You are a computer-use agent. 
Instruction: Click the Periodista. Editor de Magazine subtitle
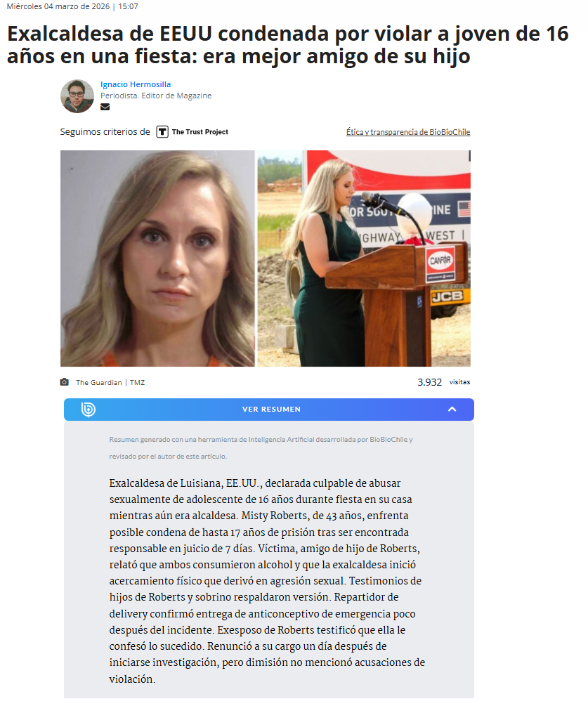pos(156,96)
